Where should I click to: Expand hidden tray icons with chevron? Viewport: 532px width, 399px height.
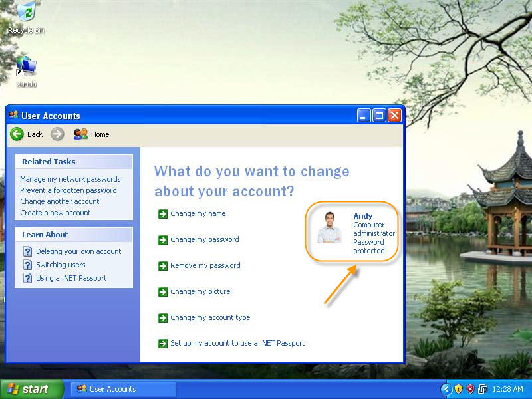point(446,389)
